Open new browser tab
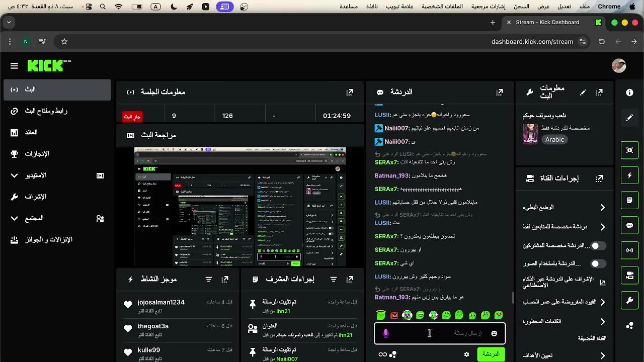Viewport: 644px width, 362px height. coord(493,23)
